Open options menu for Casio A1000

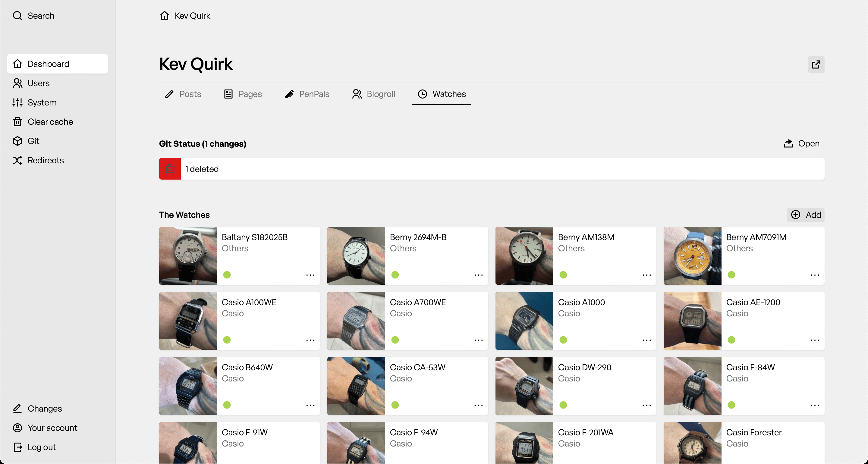[x=646, y=340]
